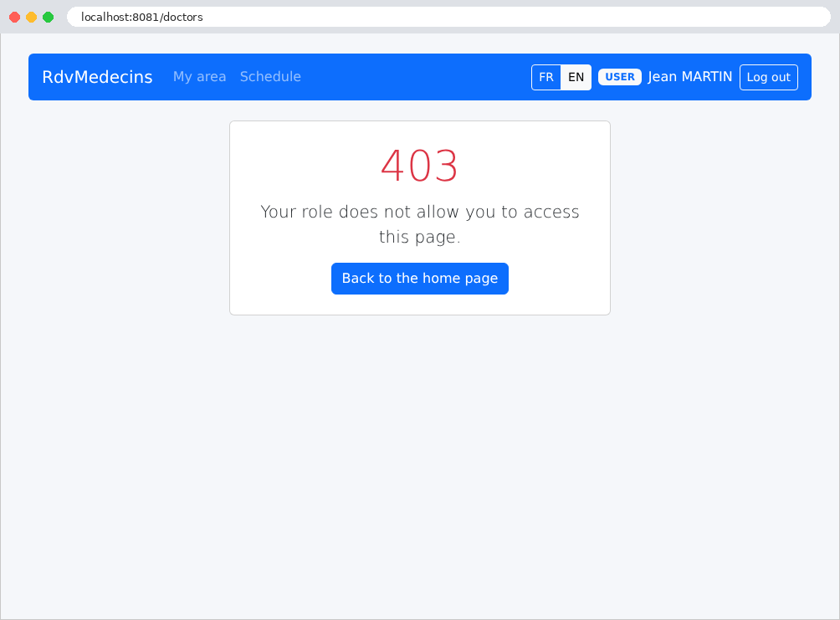Screen dimensions: 840x620
Task: Click the role not allowed error message
Action: click(420, 224)
